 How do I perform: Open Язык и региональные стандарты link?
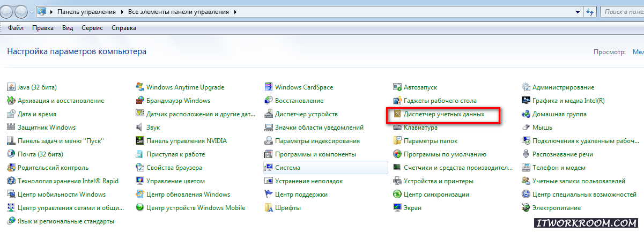tap(66, 221)
